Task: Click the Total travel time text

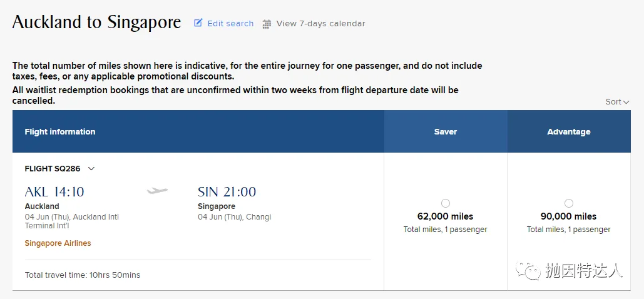Action: tap(83, 275)
